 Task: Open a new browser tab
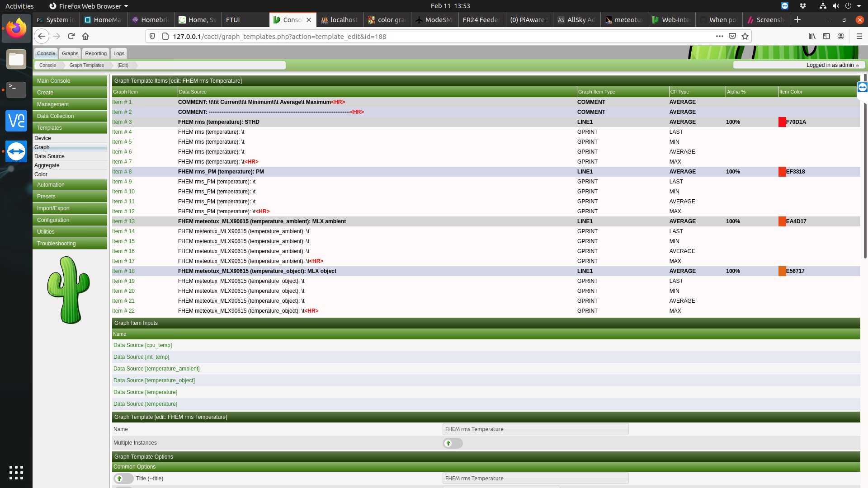point(797,19)
